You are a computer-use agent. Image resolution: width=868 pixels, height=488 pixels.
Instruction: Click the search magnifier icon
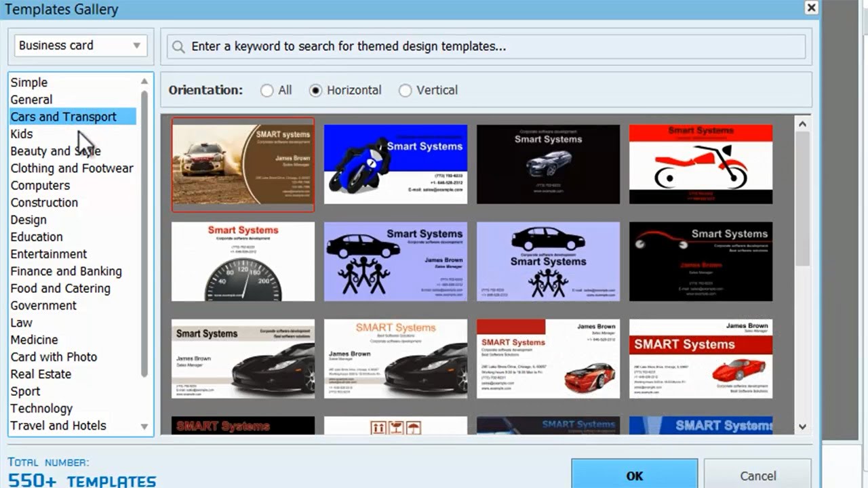[178, 47]
